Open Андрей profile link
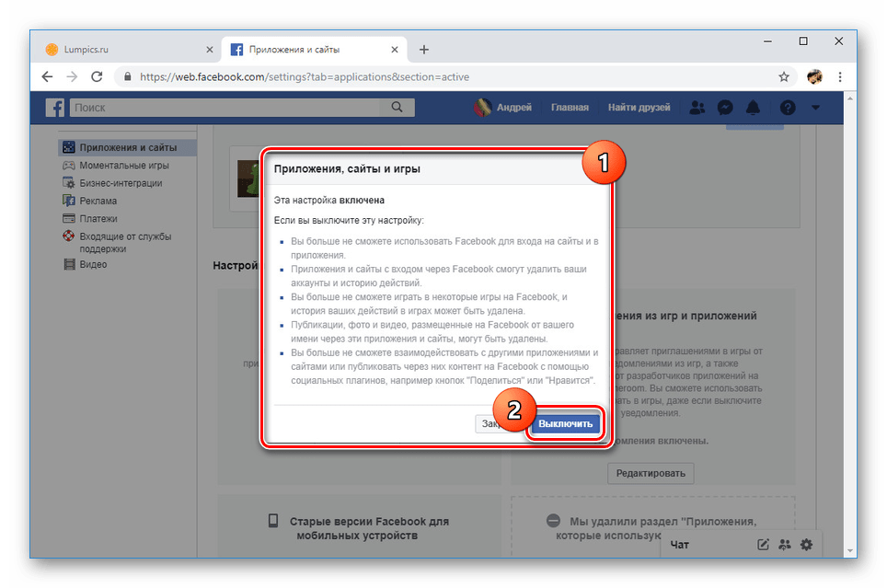The image size is (887, 588). (x=503, y=108)
